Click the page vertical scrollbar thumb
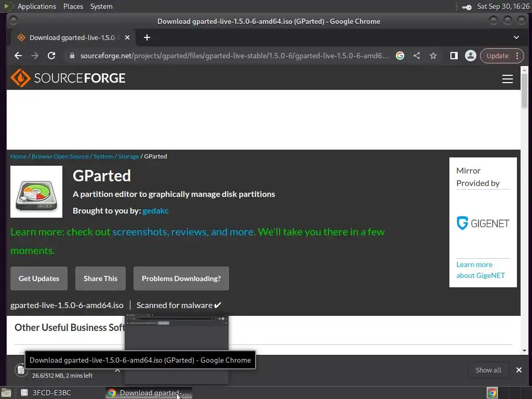This screenshot has height=399, width=532. point(525,90)
